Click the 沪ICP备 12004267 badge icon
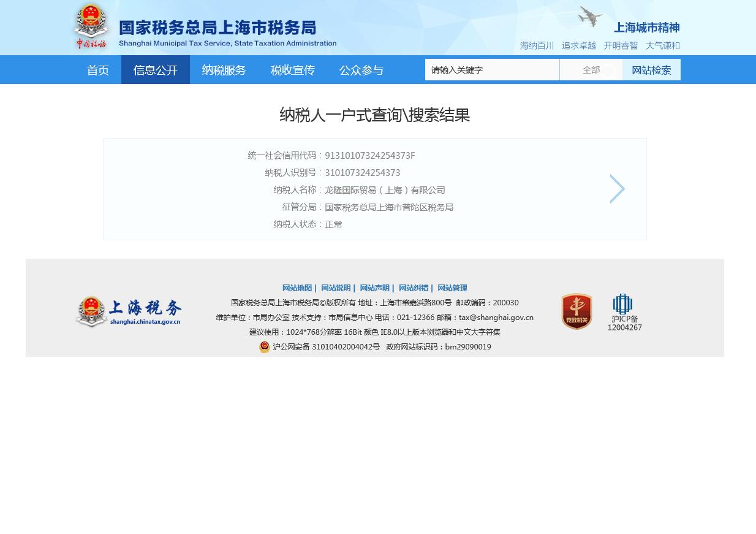Screen dimensions: 756x534 (x=624, y=312)
